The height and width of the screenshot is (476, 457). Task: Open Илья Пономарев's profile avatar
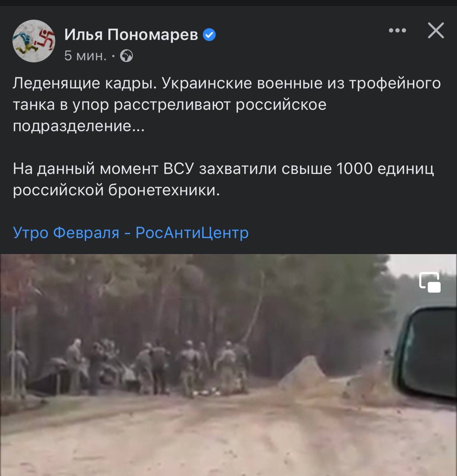(x=34, y=41)
